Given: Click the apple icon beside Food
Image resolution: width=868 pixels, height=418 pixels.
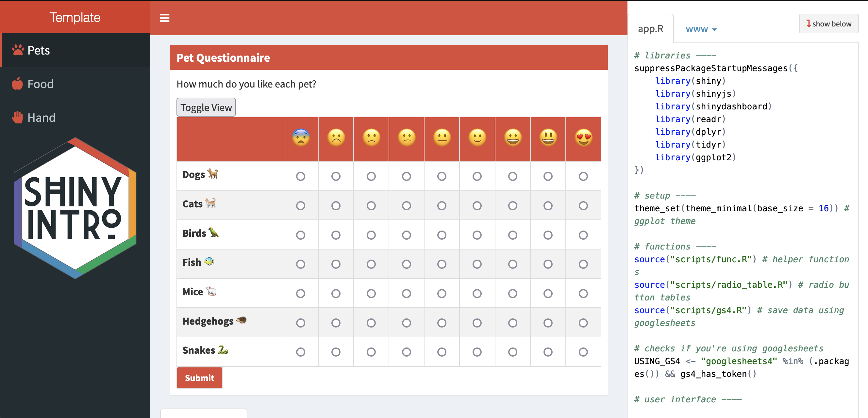Looking at the screenshot, I should click(x=17, y=84).
